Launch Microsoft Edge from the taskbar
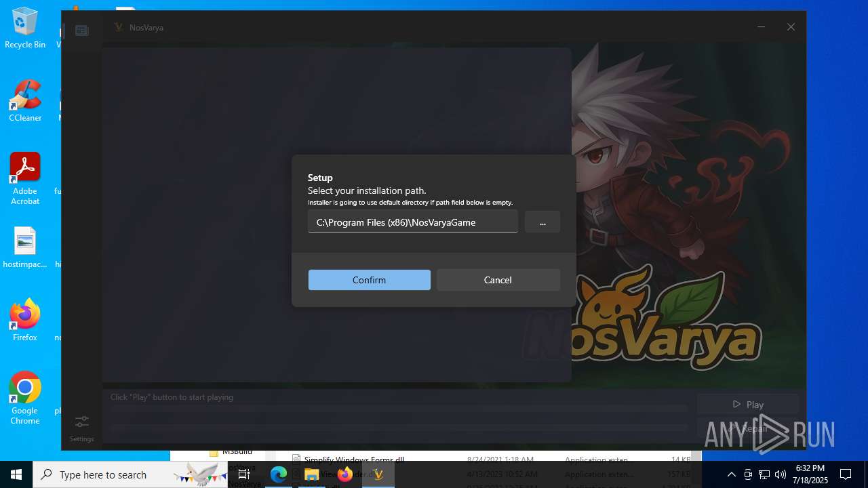The width and height of the screenshot is (868, 488). [x=279, y=474]
